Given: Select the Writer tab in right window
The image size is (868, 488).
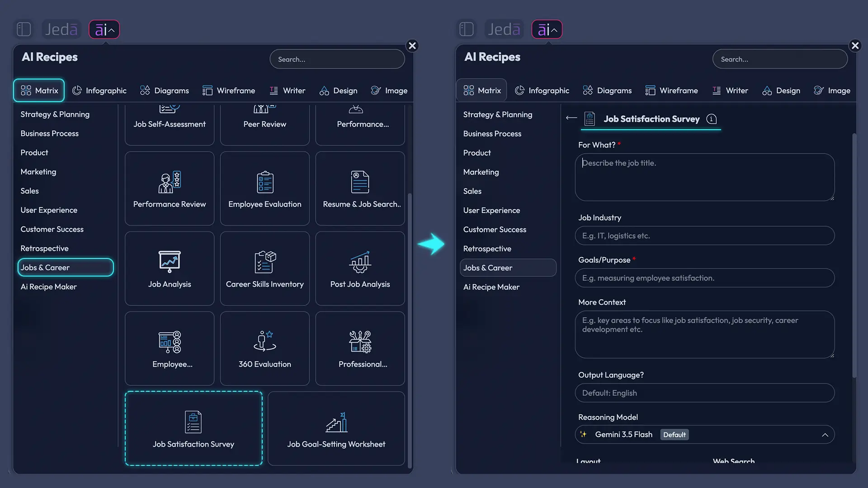Looking at the screenshot, I should pos(731,91).
